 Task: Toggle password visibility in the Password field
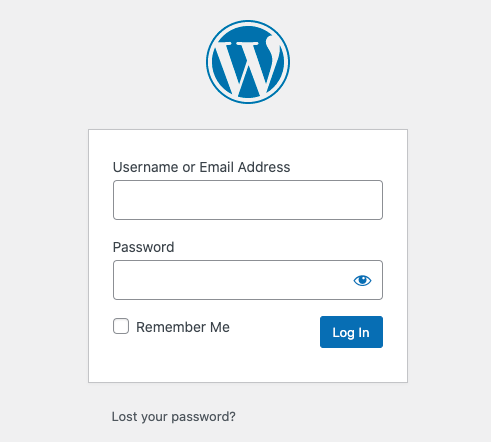[x=362, y=280]
